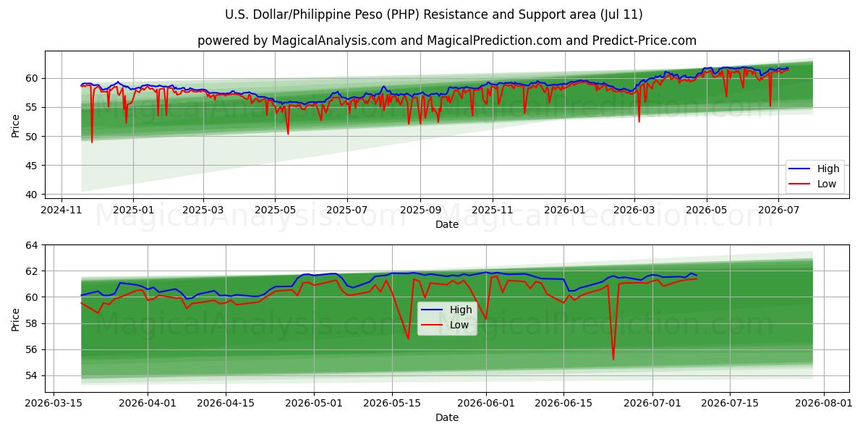Click the '62' y-axis tick on the bottom chart

click(33, 271)
